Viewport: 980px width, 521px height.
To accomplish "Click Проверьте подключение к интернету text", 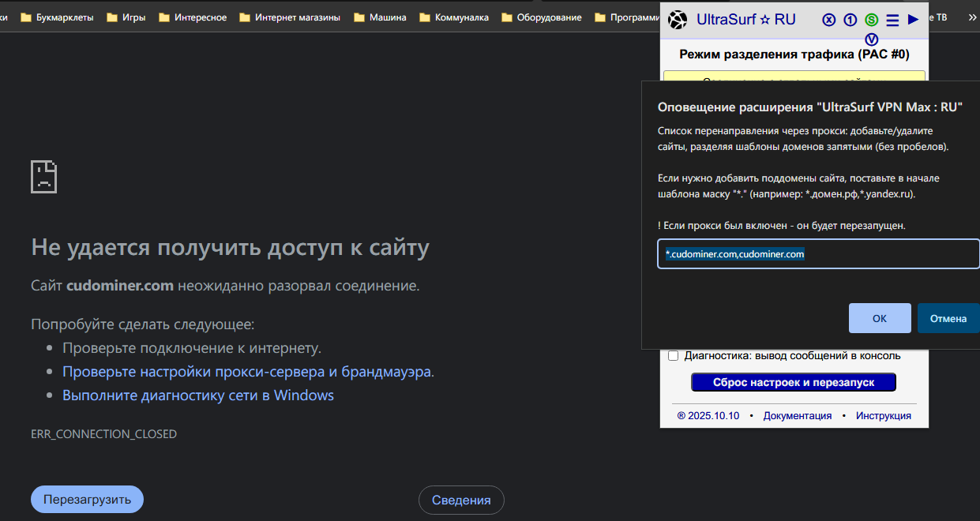I will tap(192, 348).
